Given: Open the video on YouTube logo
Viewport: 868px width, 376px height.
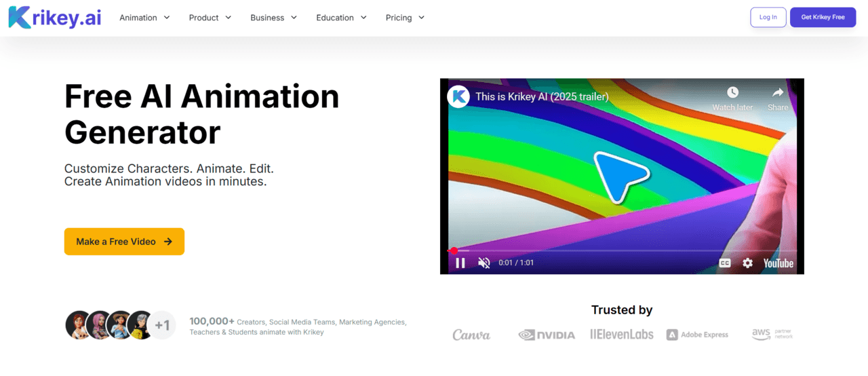Looking at the screenshot, I should (778, 263).
